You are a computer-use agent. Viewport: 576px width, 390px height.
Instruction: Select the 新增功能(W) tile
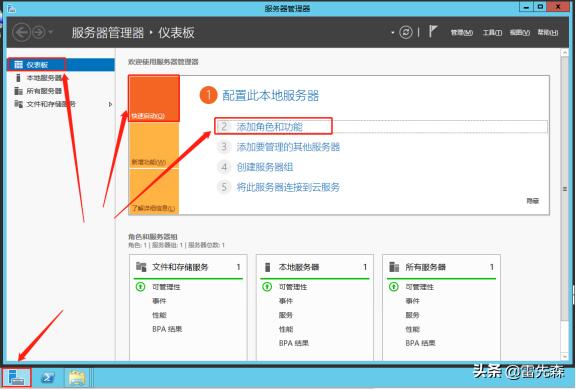tap(154, 145)
